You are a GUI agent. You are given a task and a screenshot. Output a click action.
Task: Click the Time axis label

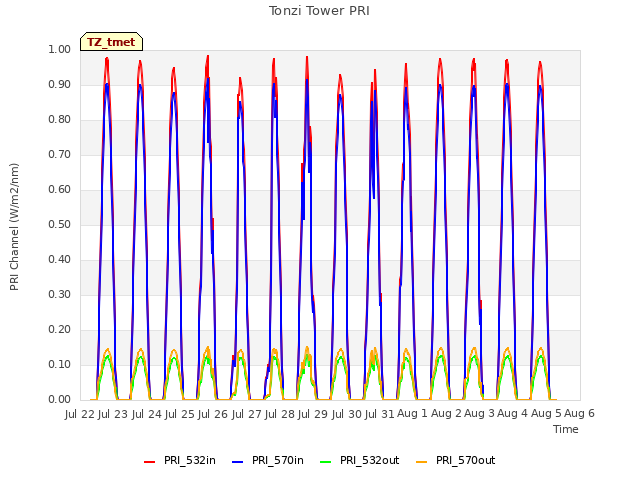[x=566, y=429]
